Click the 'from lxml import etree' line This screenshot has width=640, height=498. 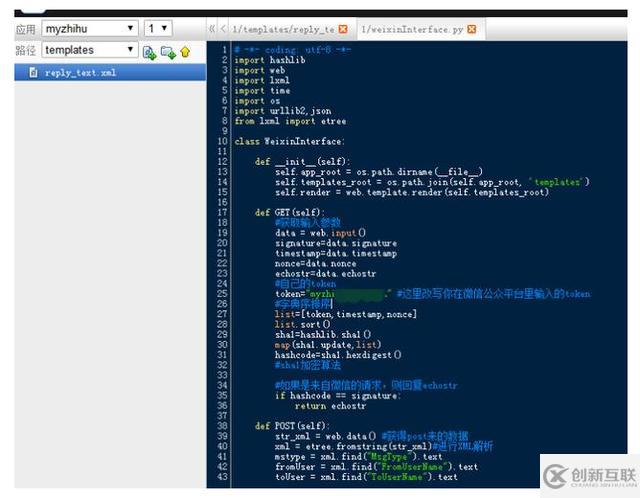290,121
